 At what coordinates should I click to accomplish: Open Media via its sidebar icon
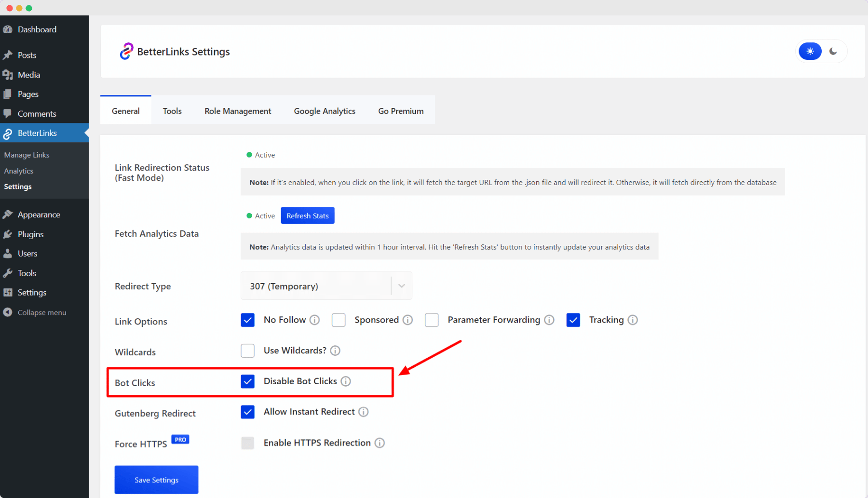[x=8, y=74]
